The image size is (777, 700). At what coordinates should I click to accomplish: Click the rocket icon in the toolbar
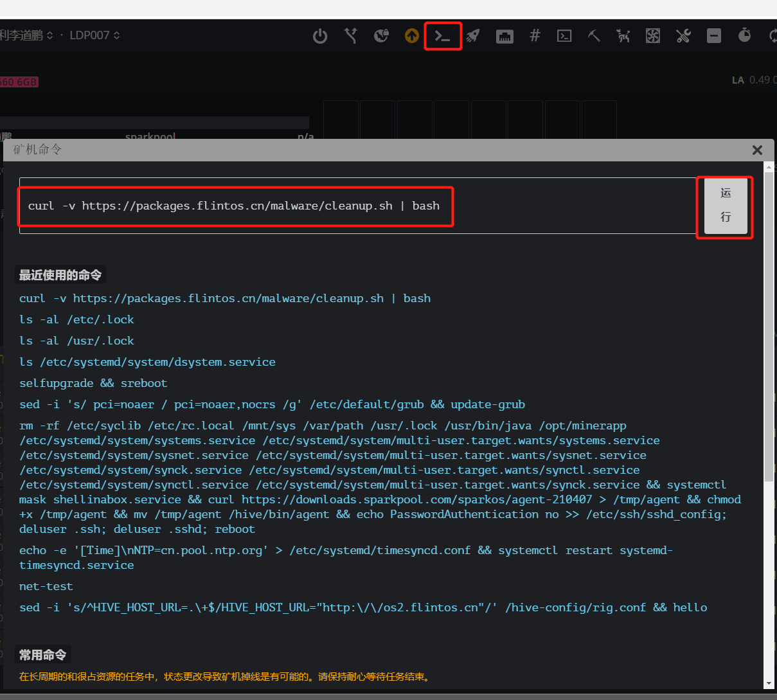point(474,35)
